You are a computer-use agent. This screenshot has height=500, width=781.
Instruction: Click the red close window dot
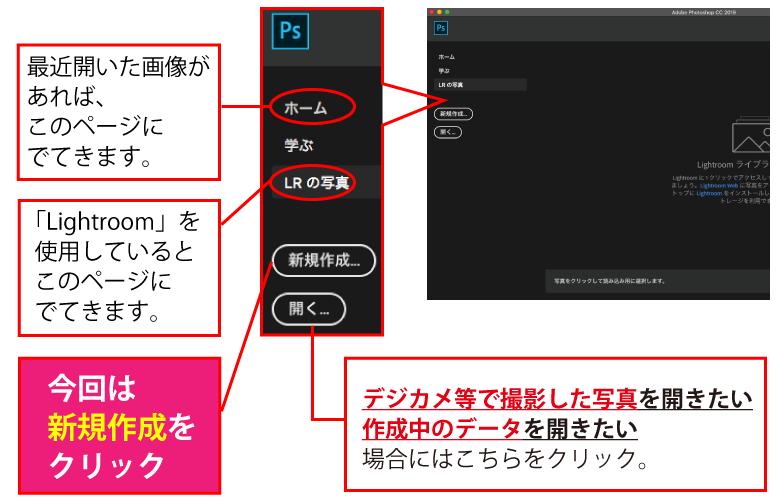tap(431, 12)
